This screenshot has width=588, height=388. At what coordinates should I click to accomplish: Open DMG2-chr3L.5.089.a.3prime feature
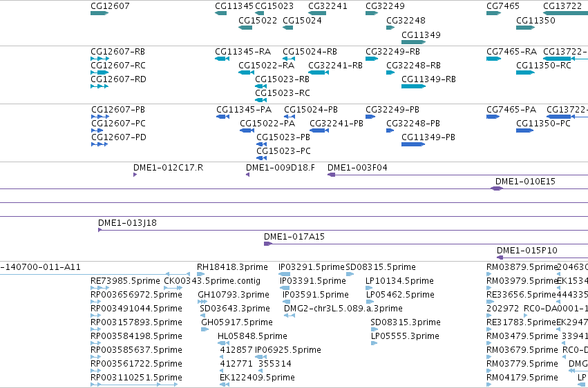tap(343, 309)
